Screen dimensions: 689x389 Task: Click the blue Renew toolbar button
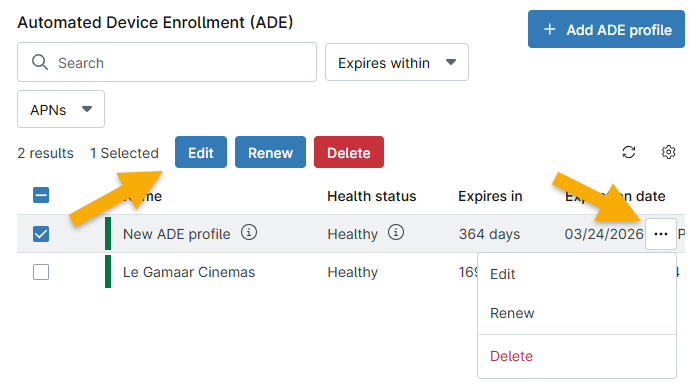point(270,153)
